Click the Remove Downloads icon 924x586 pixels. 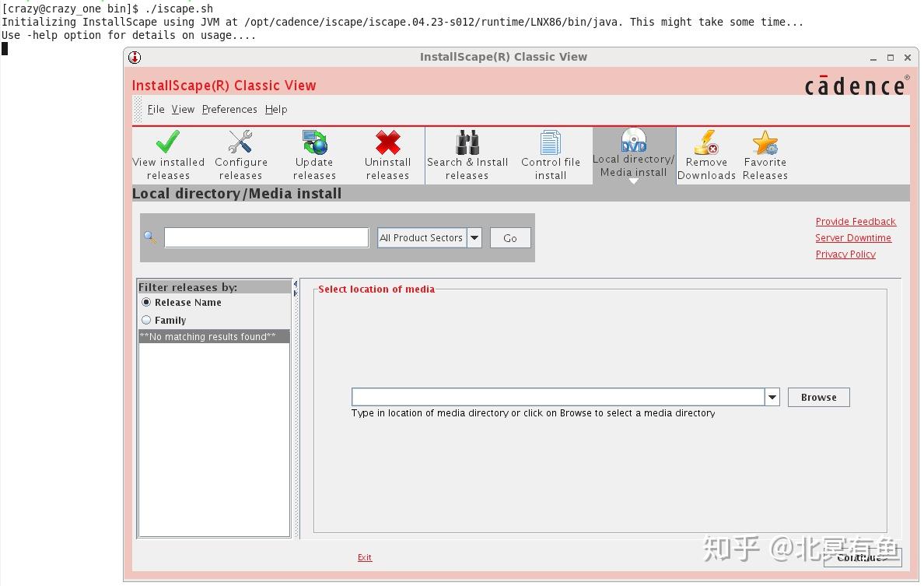705,144
